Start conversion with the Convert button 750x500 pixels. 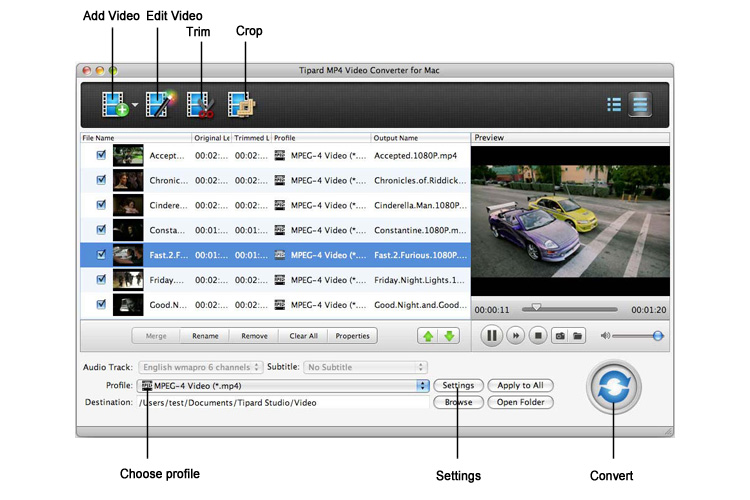tap(614, 387)
